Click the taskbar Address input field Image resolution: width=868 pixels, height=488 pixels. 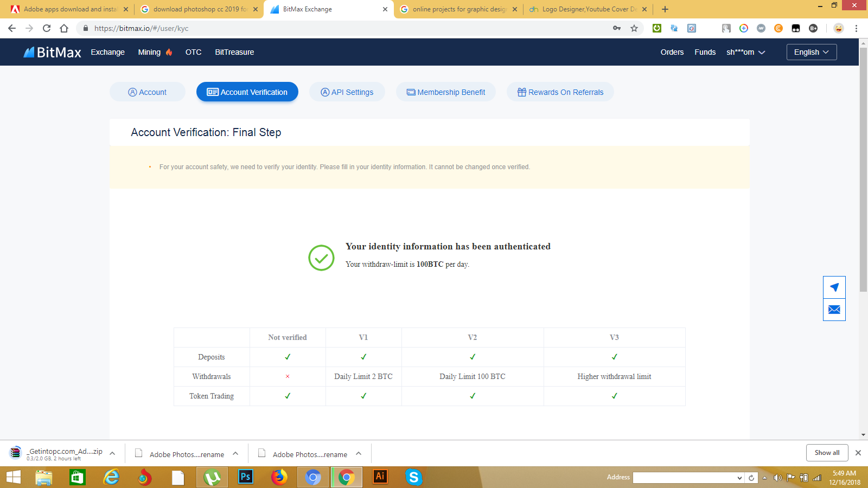tap(684, 478)
